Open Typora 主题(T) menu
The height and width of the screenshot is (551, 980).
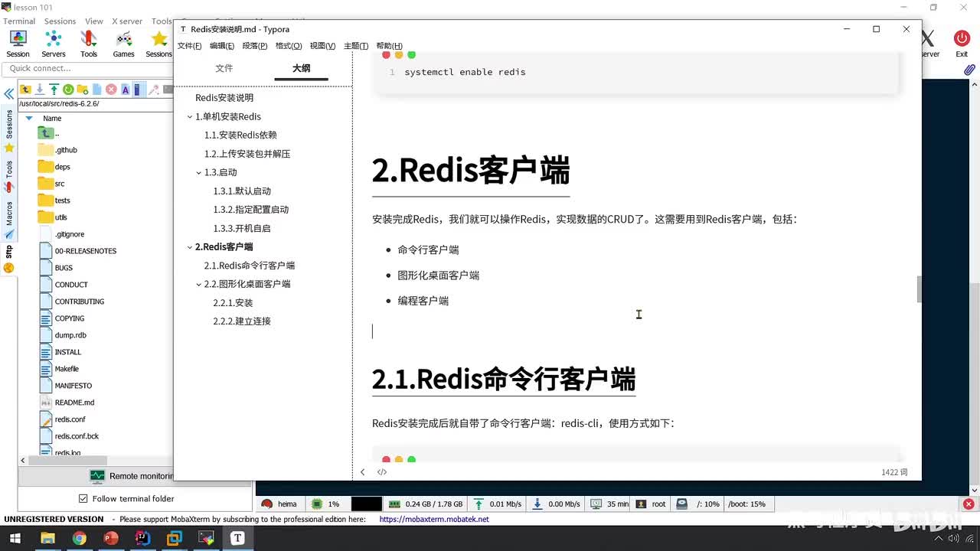coord(356,46)
